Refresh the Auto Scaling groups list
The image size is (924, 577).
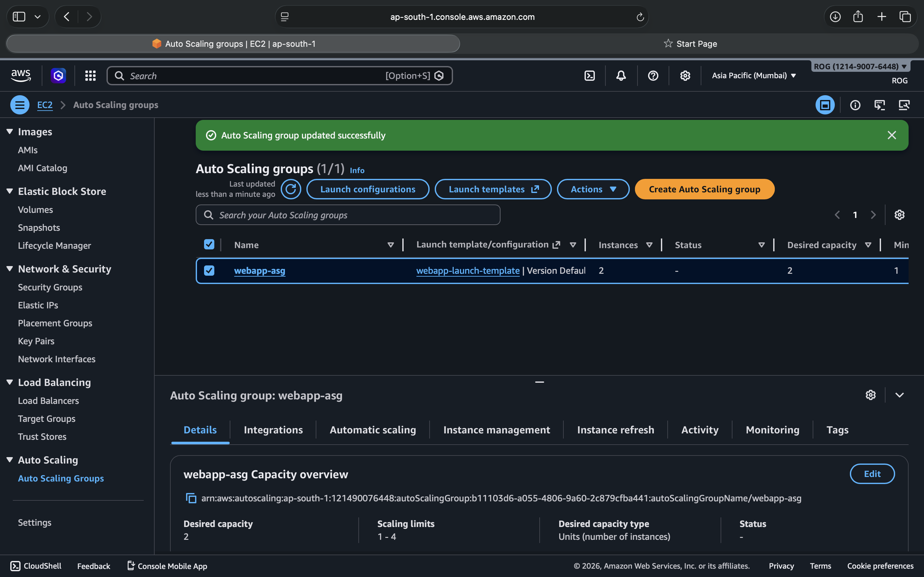click(x=291, y=189)
